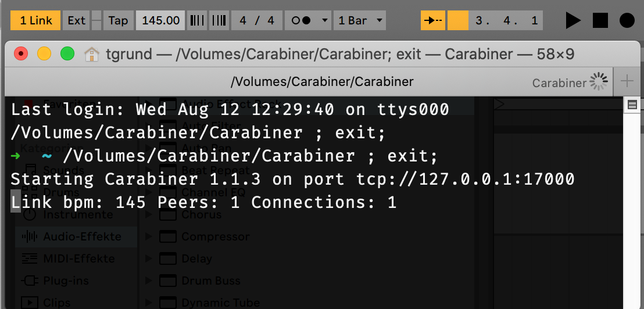Toggle the 1 Link sync button
This screenshot has height=309, width=644.
35,20
